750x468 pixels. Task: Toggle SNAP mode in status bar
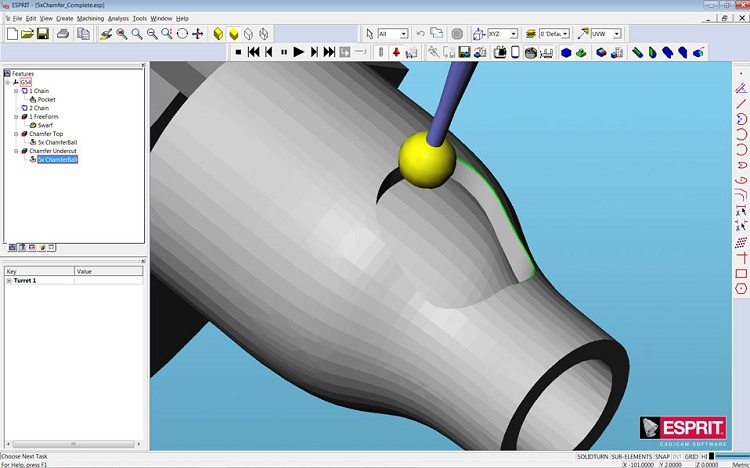(x=662, y=457)
